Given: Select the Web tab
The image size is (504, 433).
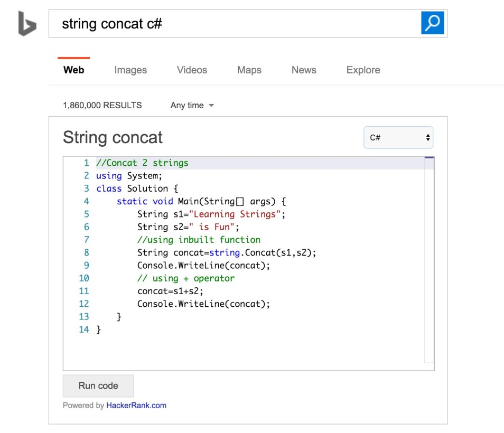Looking at the screenshot, I should tap(73, 70).
